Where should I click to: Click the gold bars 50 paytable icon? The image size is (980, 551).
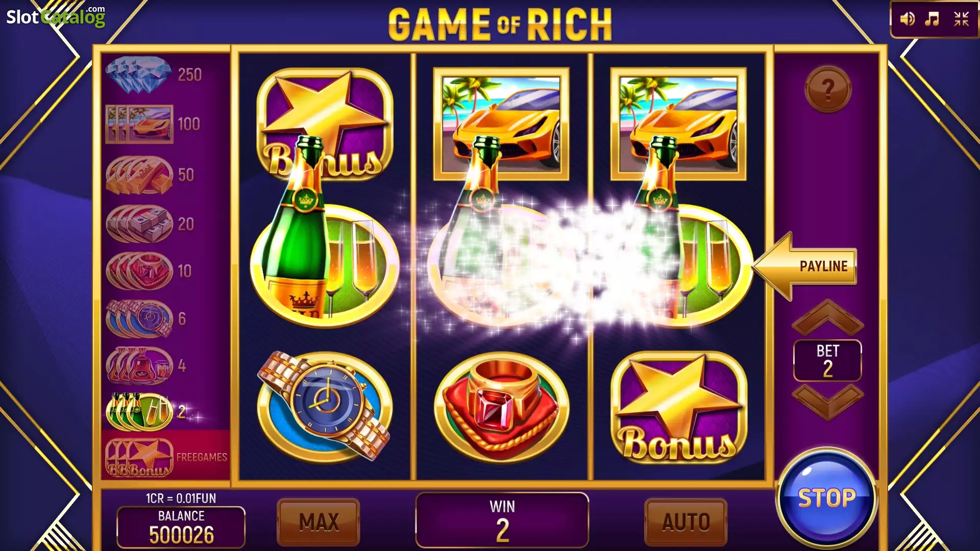(139, 175)
